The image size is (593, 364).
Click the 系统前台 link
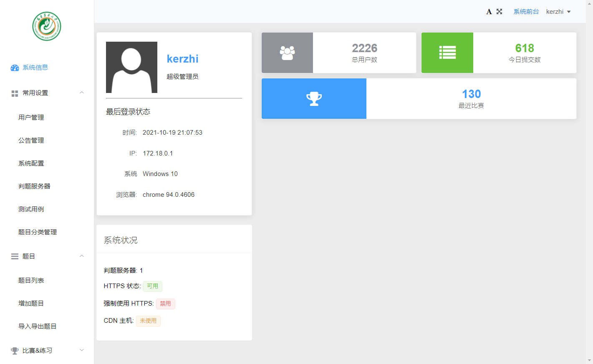pyautogui.click(x=526, y=12)
